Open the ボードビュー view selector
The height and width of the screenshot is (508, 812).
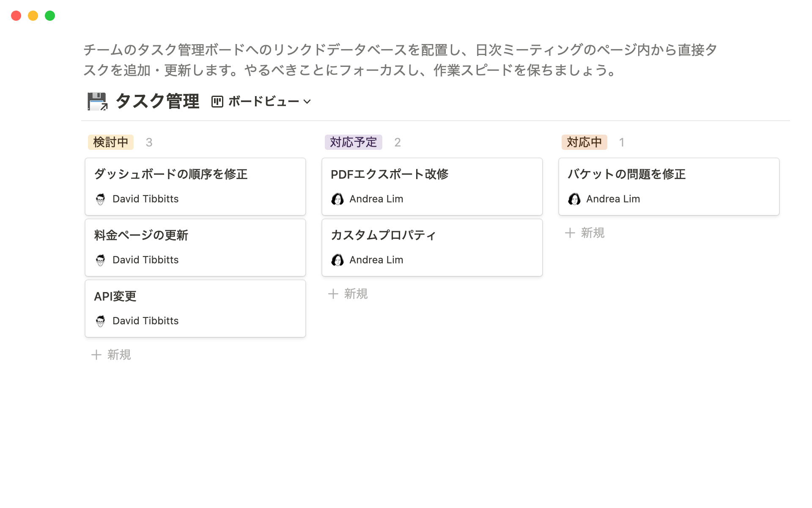point(263,102)
